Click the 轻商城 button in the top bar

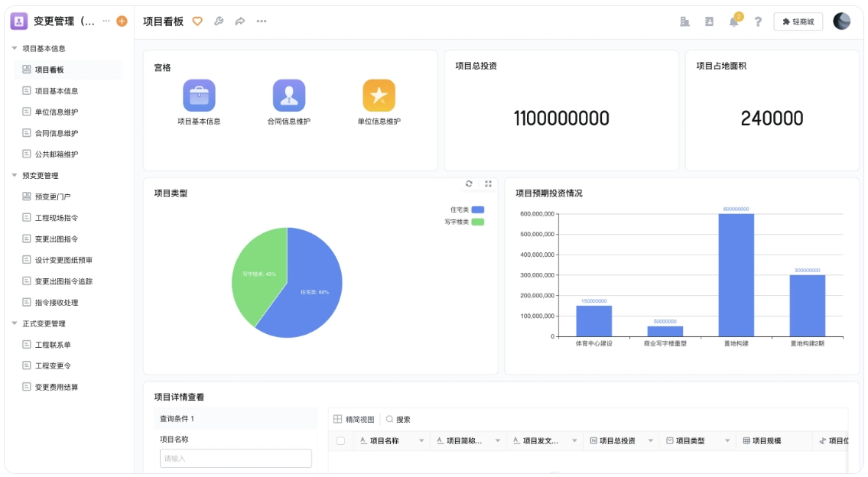click(798, 21)
